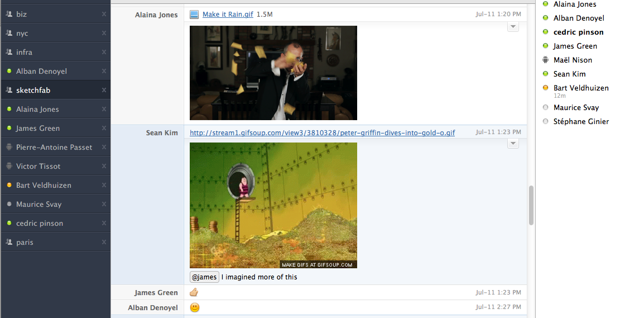Click James Green's thumbs up emoji
This screenshot has height=318, width=644.
pos(194,292)
